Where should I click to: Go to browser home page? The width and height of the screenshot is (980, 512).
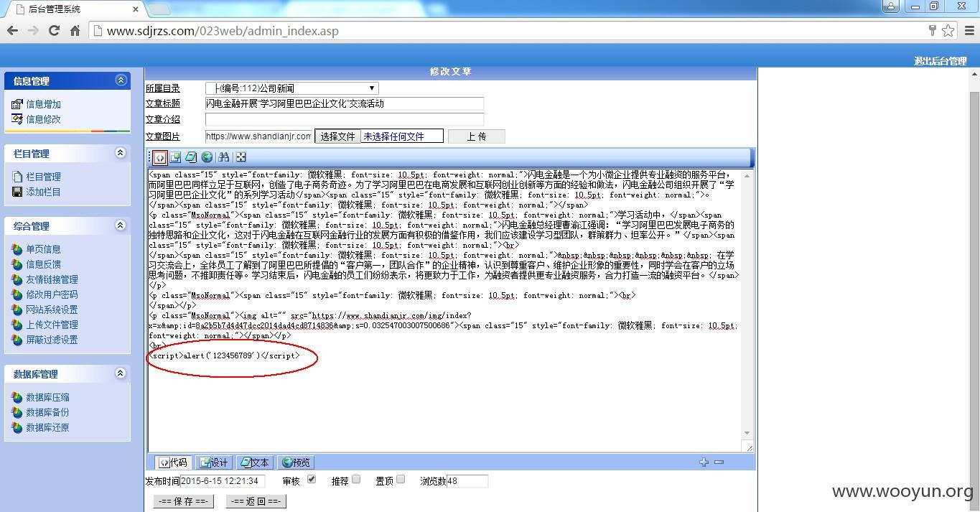tap(75, 31)
